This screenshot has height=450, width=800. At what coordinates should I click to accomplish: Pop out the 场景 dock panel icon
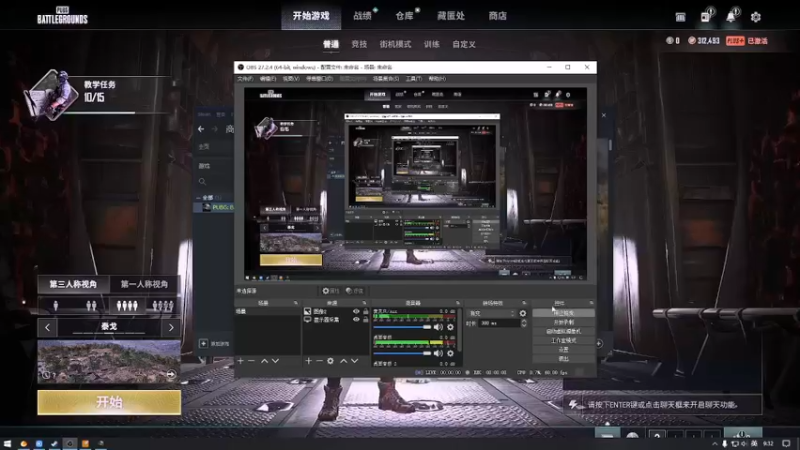point(295,303)
